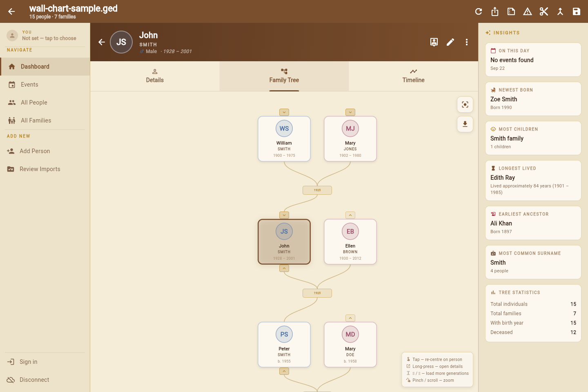
Task: Click the merge icon in the top bar
Action: 560,11
